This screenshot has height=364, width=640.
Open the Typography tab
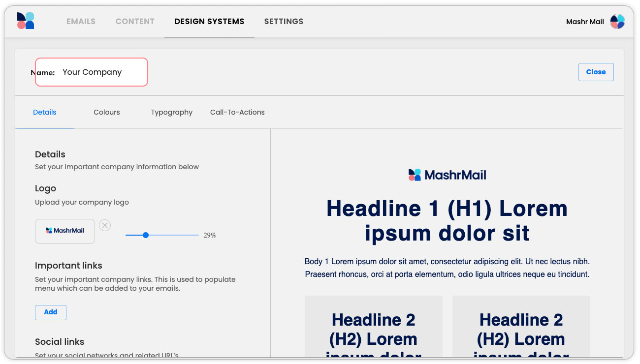pyautogui.click(x=171, y=112)
